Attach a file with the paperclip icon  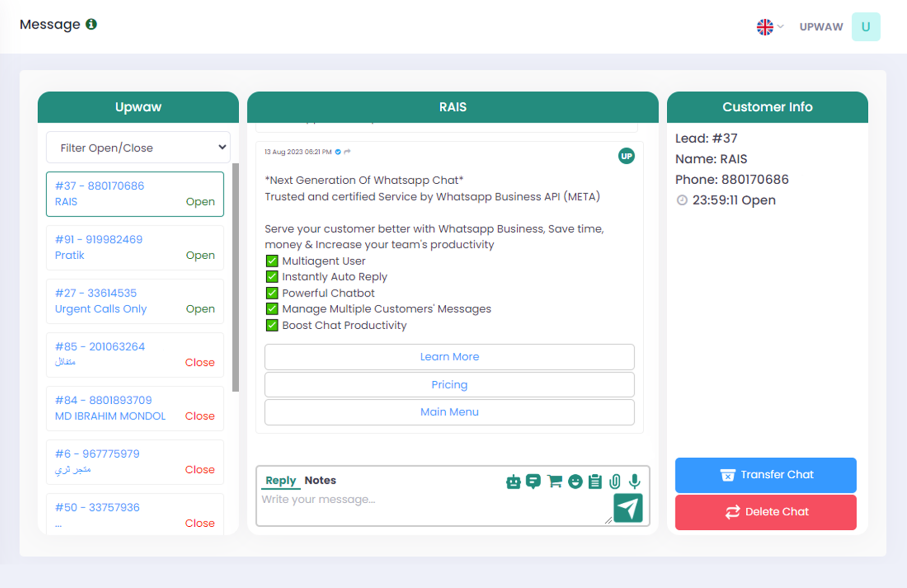pos(615,482)
